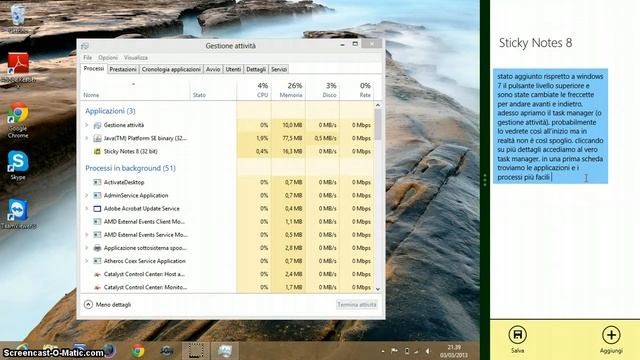
Task: Expand the Java(TM) Platform SE binary row
Action: pos(87,138)
